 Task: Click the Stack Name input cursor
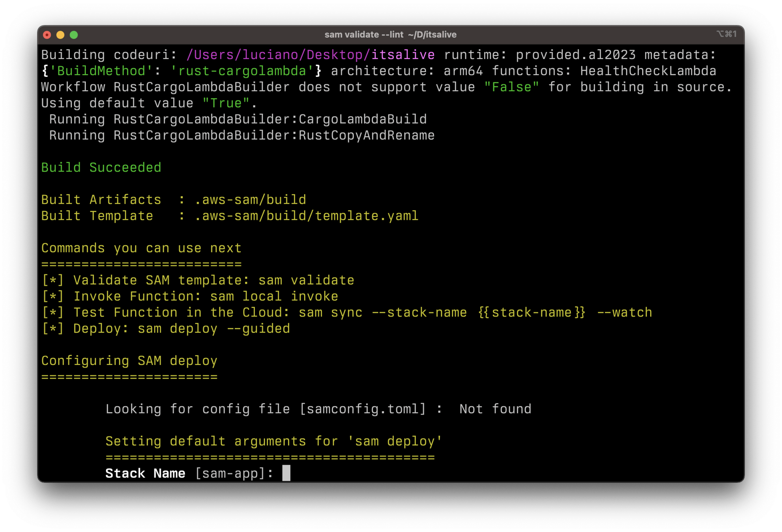click(286, 473)
